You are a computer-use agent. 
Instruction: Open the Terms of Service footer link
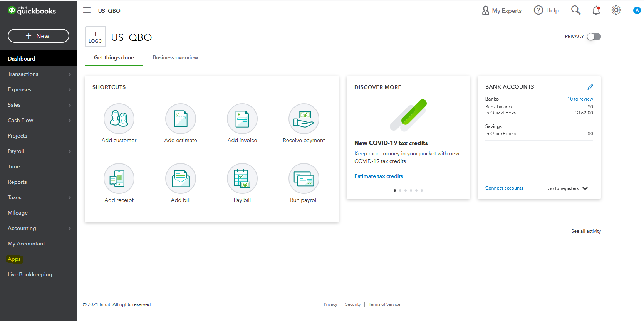coord(384,304)
